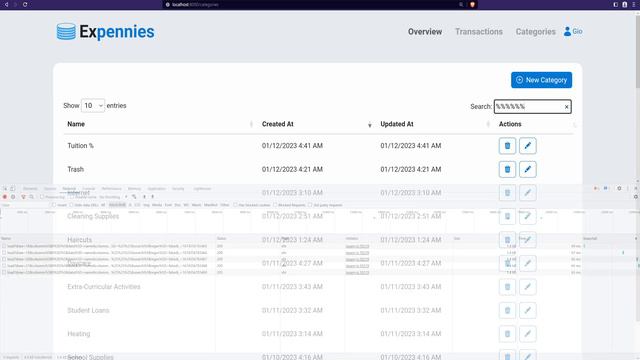This screenshot has height=360, width=640.
Task: Switch to DevTools Elements tab
Action: tap(29, 189)
